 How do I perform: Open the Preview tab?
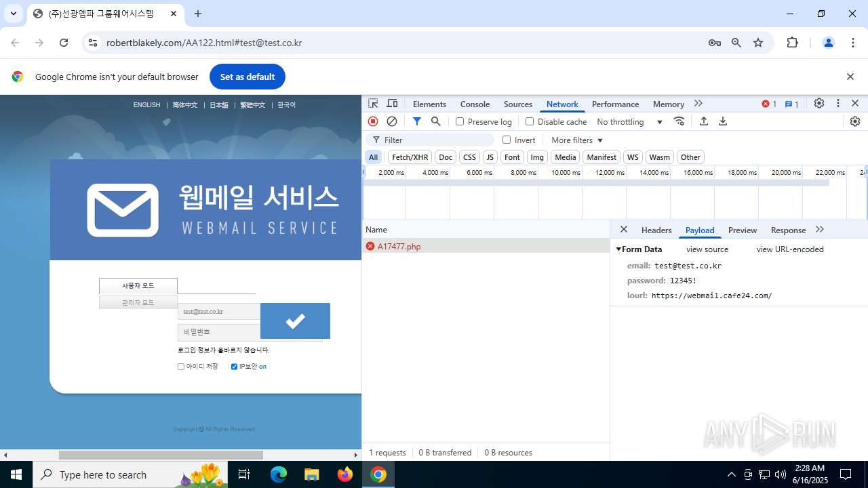(743, 230)
